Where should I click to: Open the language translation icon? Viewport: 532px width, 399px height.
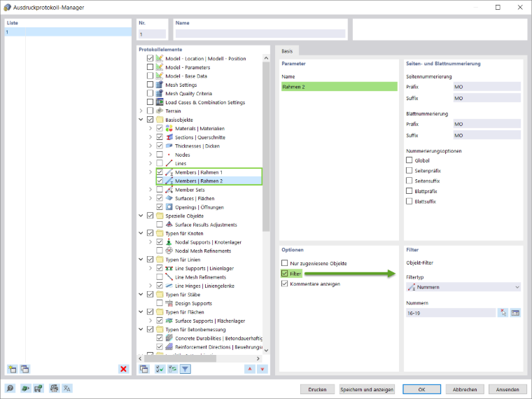click(66, 388)
